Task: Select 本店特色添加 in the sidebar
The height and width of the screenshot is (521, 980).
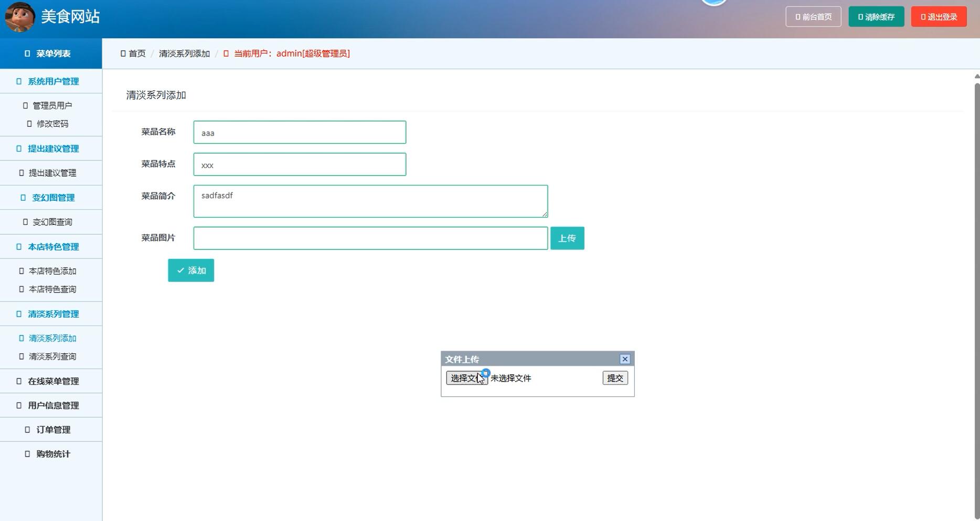Action: click(52, 271)
